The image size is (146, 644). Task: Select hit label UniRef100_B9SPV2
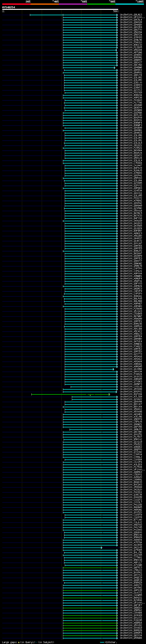click(x=131, y=392)
